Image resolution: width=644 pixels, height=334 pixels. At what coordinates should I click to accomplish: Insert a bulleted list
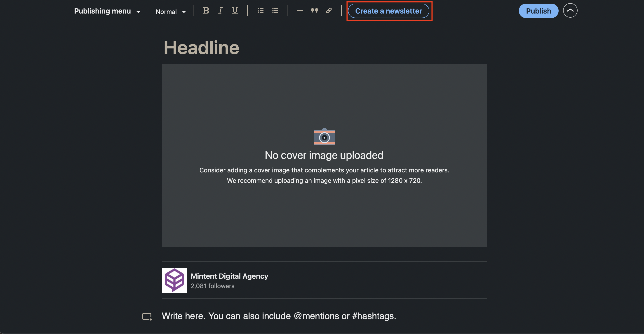click(x=275, y=10)
